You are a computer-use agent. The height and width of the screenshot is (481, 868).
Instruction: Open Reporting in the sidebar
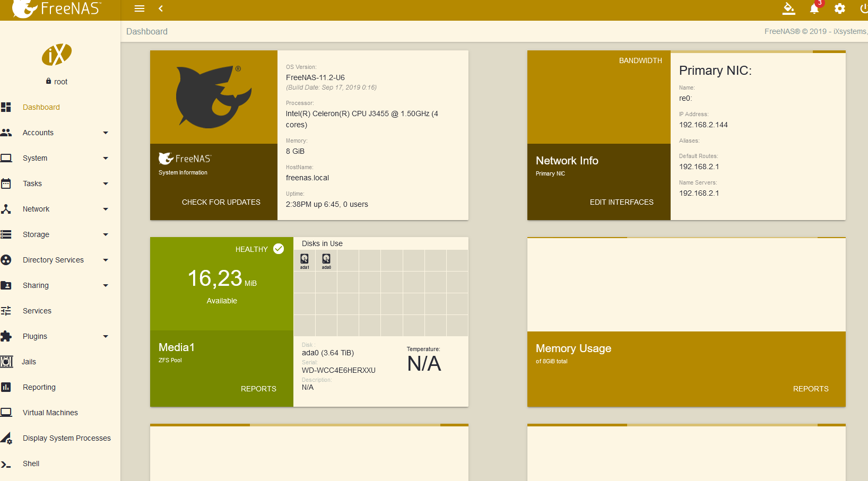pyautogui.click(x=39, y=387)
